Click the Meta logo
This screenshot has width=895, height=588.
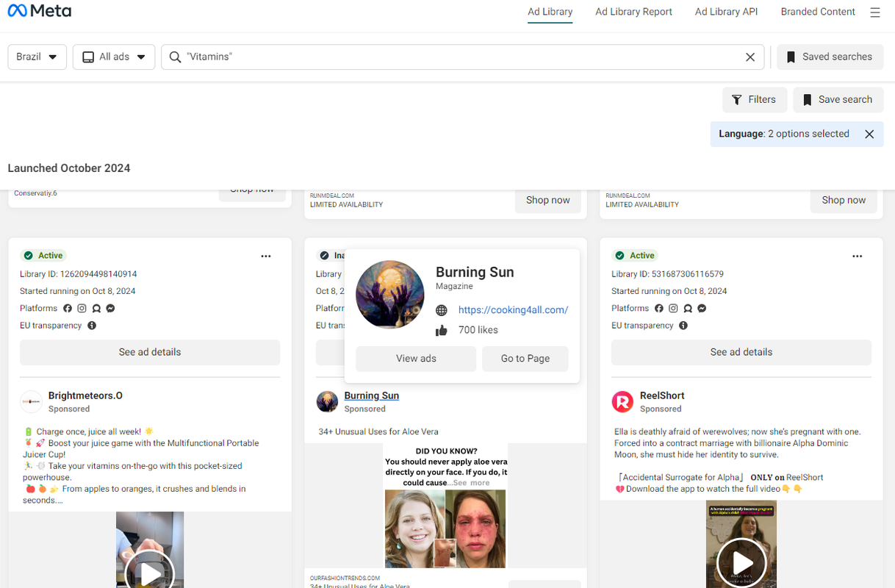(x=39, y=11)
